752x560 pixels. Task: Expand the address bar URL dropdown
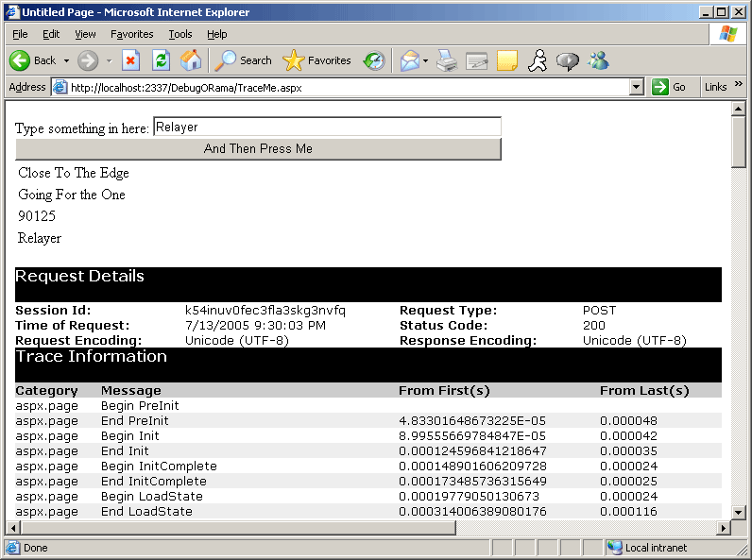click(637, 87)
